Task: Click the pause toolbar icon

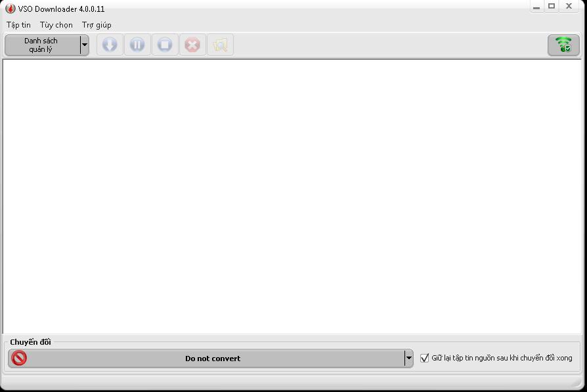Action: coord(137,45)
